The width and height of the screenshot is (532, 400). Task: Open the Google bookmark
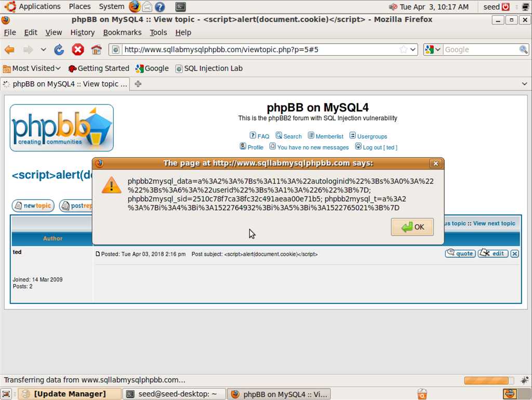(152, 68)
